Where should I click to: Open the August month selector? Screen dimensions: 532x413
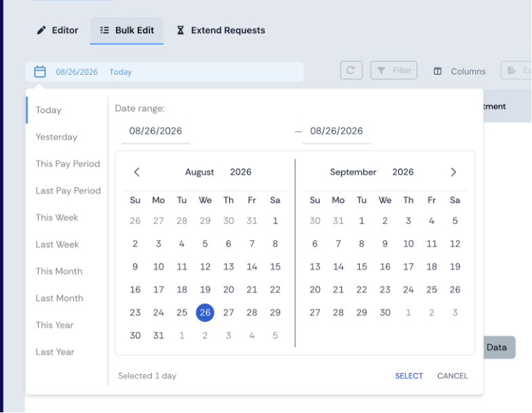(199, 173)
